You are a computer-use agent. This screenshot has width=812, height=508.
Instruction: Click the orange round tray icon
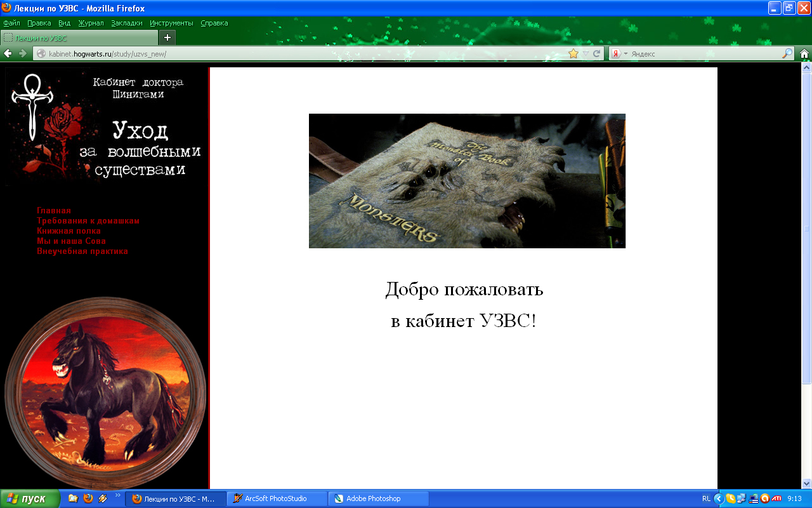(764, 498)
